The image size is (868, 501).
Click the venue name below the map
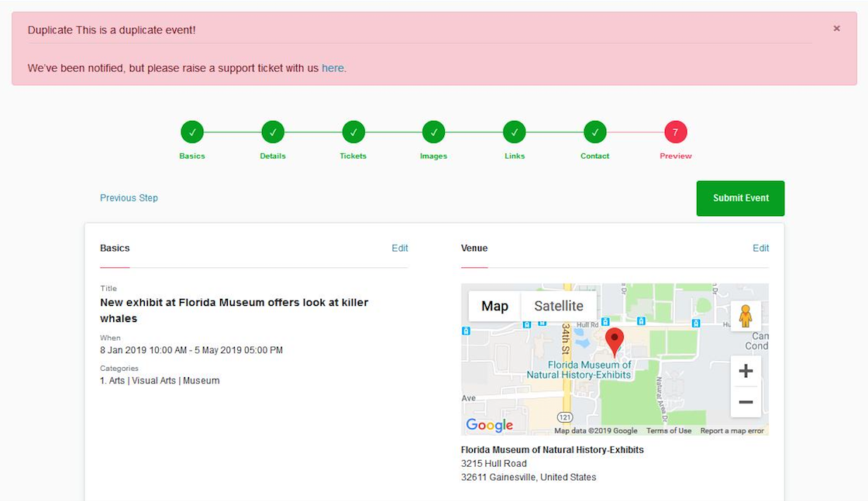pyautogui.click(x=552, y=450)
